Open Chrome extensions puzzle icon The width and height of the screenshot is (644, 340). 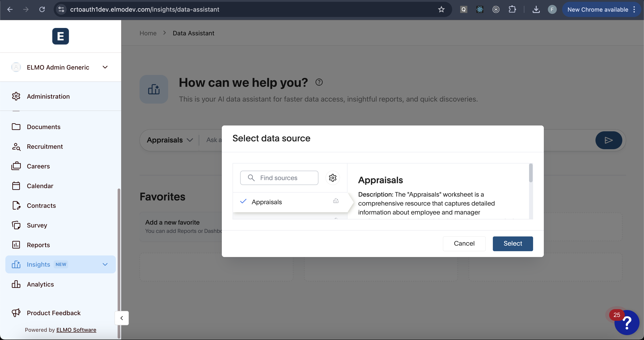coord(512,9)
